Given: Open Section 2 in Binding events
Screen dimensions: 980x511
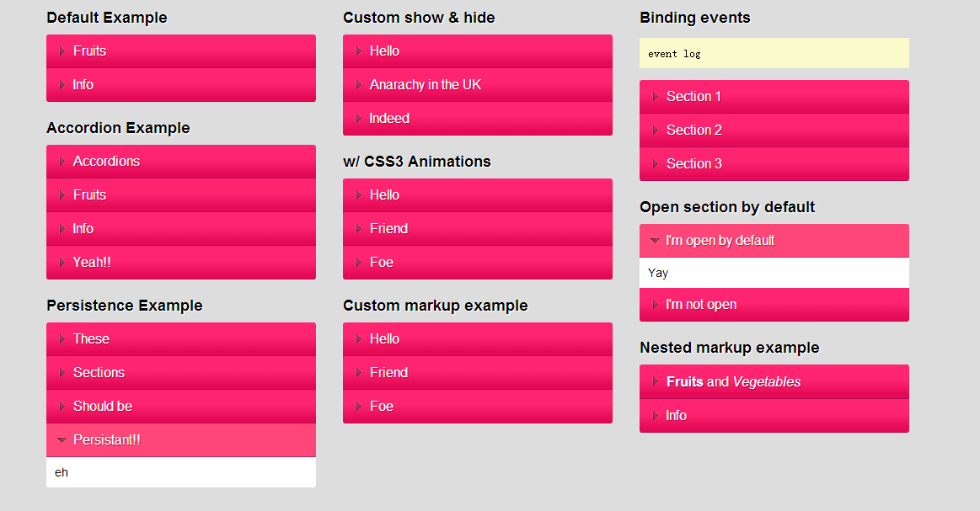Looking at the screenshot, I should coord(774,130).
